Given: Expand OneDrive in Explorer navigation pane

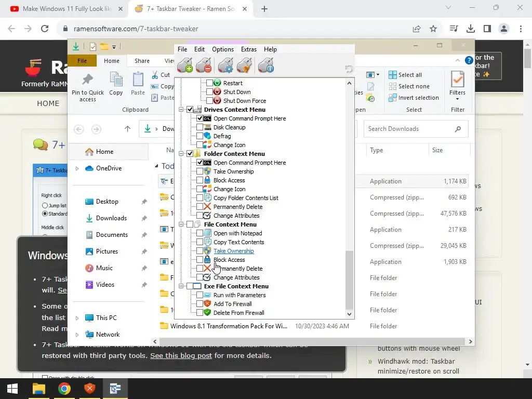Looking at the screenshot, I should point(77,168).
